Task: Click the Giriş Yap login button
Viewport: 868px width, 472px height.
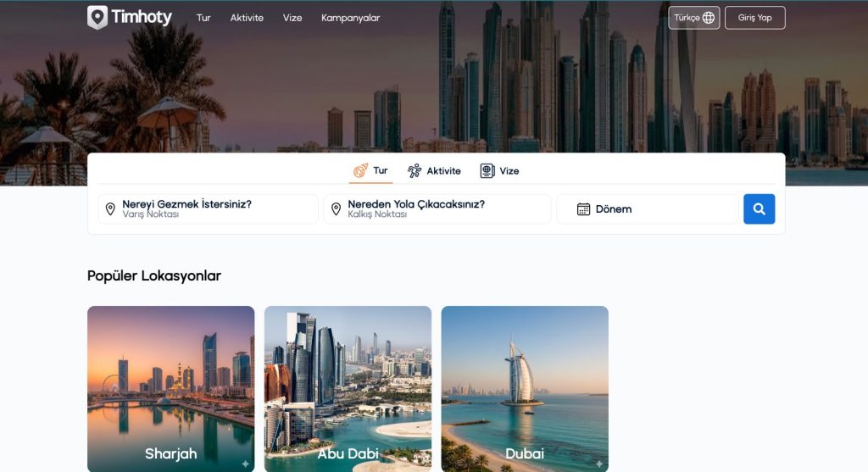Action: coord(754,18)
